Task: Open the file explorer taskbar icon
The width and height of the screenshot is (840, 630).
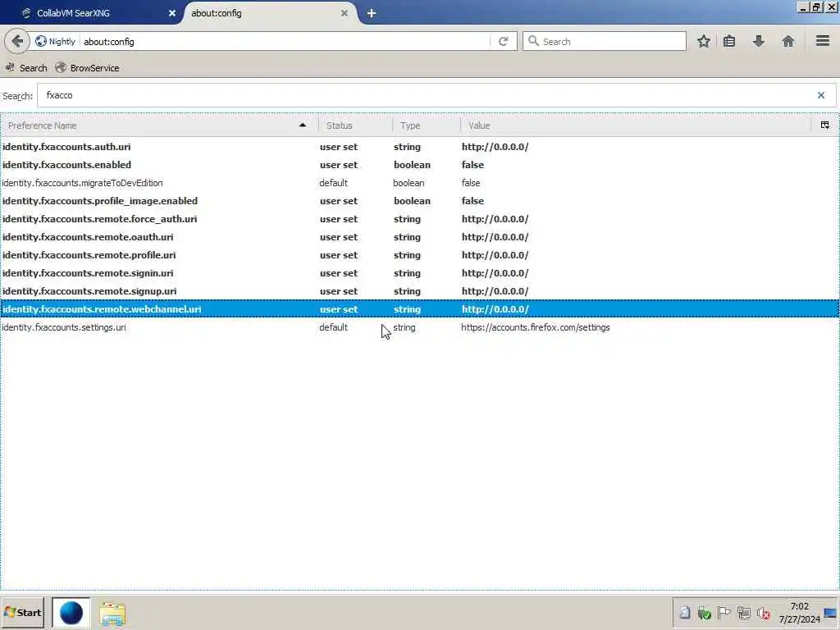Action: pyautogui.click(x=112, y=614)
